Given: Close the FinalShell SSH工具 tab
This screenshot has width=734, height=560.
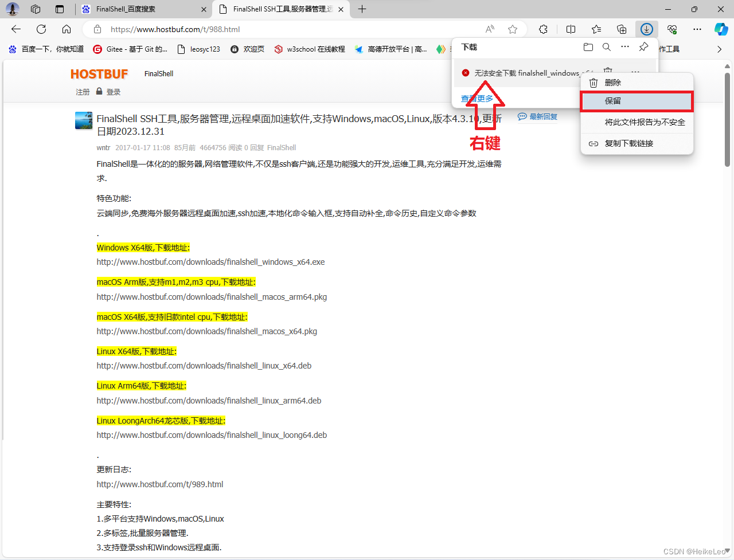Looking at the screenshot, I should pyautogui.click(x=341, y=9).
